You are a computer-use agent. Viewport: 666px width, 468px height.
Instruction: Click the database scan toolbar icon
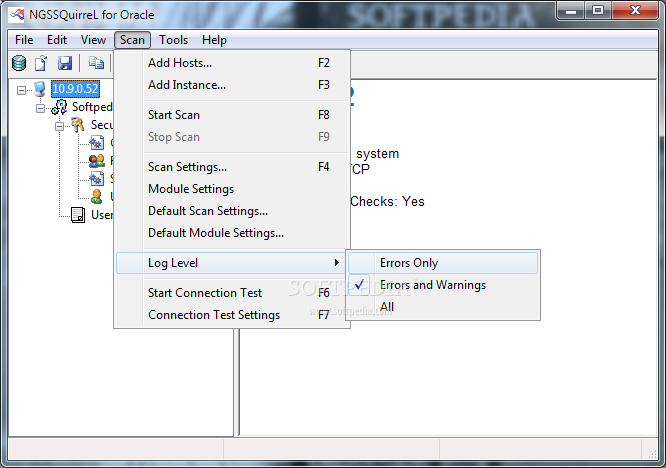click(19, 63)
